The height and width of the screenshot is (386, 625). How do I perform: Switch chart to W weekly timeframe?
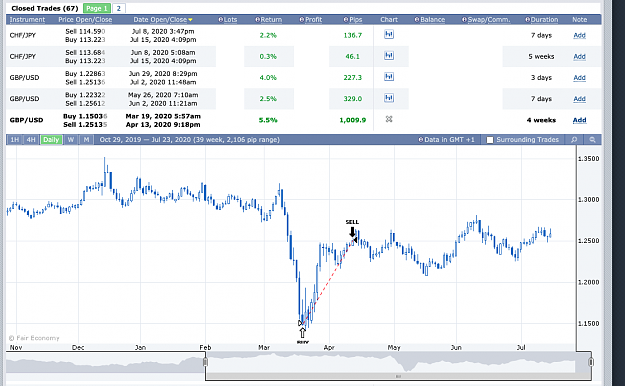point(71,140)
